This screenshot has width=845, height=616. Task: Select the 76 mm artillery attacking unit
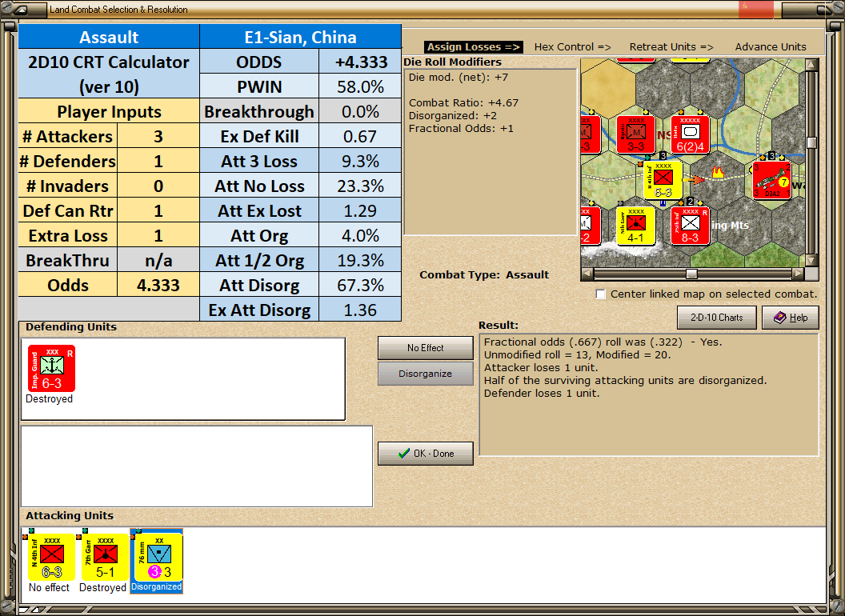point(159,558)
